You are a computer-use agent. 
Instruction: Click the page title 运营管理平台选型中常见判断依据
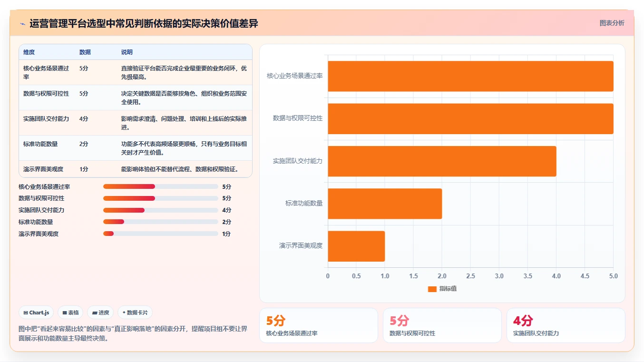point(144,23)
